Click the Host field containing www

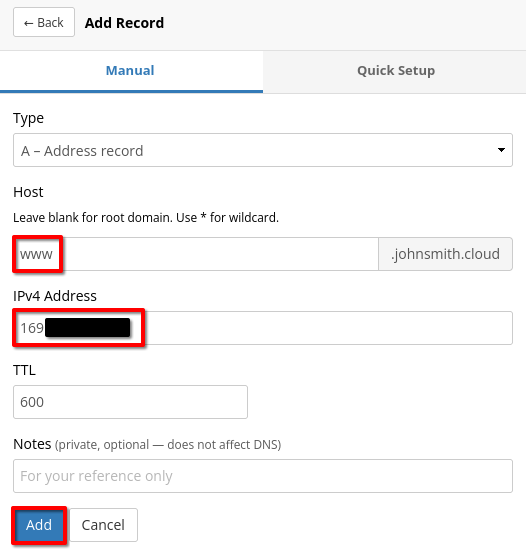coord(196,254)
